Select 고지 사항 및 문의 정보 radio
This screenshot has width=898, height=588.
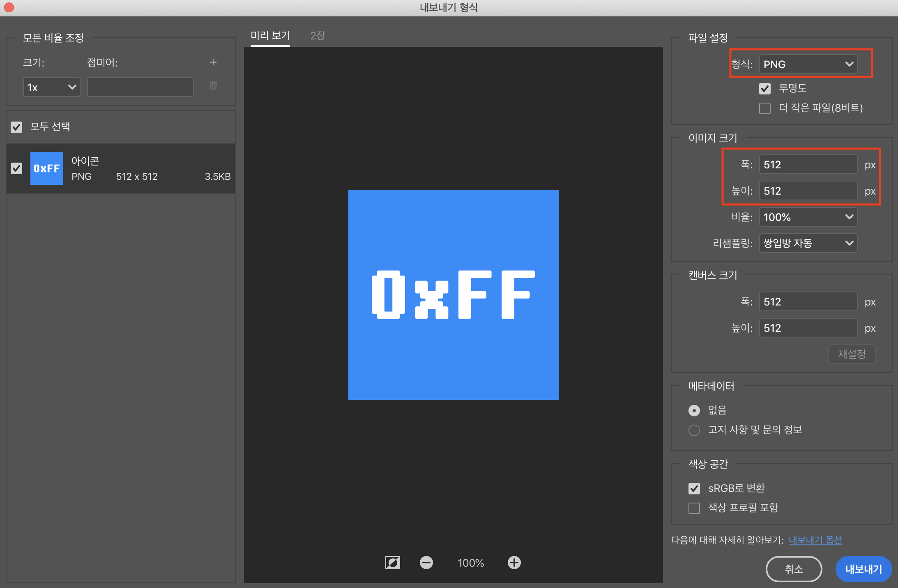[694, 430]
